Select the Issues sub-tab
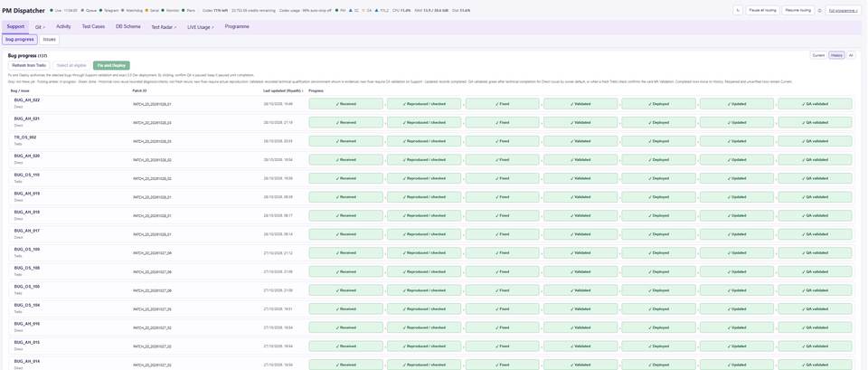This screenshot has height=370, width=868. [x=49, y=39]
